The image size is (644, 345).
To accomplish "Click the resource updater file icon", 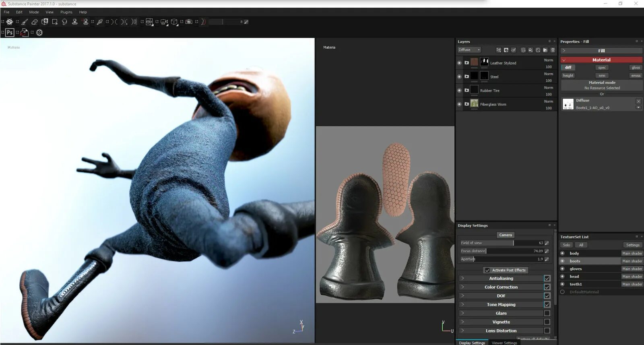I will click(x=25, y=33).
